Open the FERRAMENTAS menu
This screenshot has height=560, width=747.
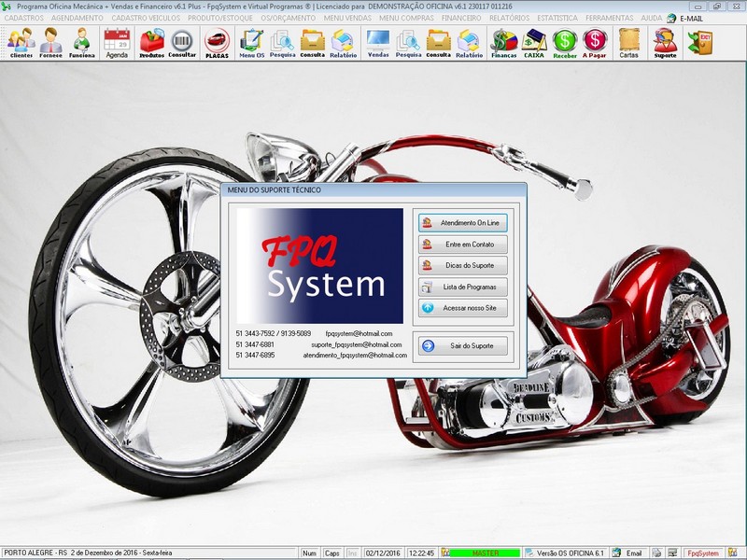[610, 18]
